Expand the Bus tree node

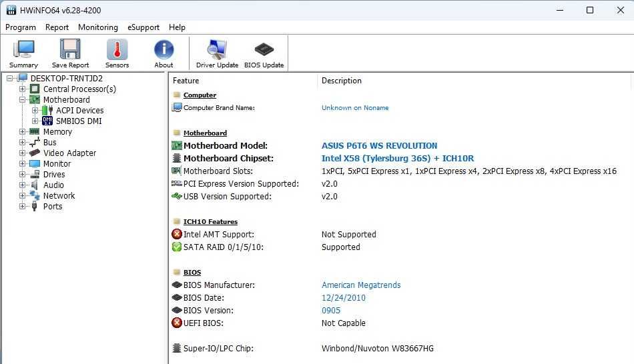(22, 142)
